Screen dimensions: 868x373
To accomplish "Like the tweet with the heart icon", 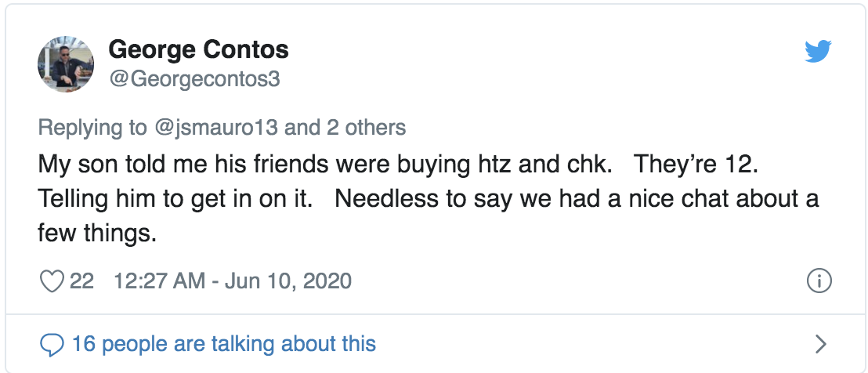I will 52,281.
